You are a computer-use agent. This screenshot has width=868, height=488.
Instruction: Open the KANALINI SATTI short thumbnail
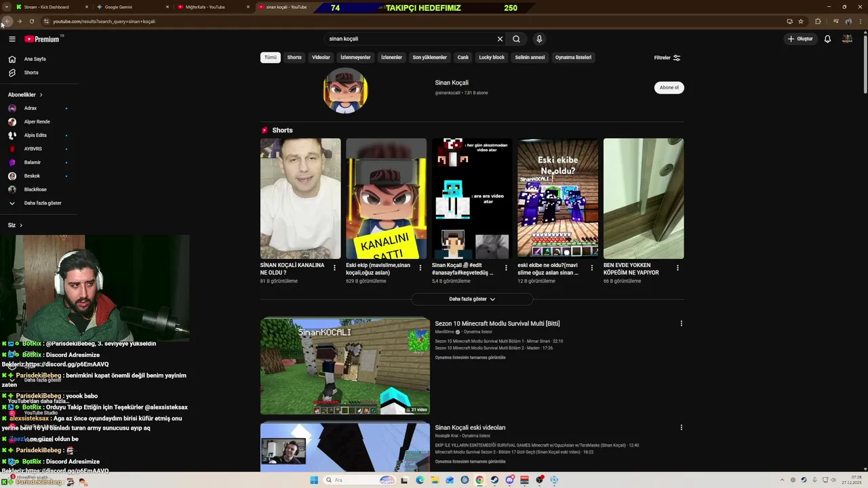point(386,199)
